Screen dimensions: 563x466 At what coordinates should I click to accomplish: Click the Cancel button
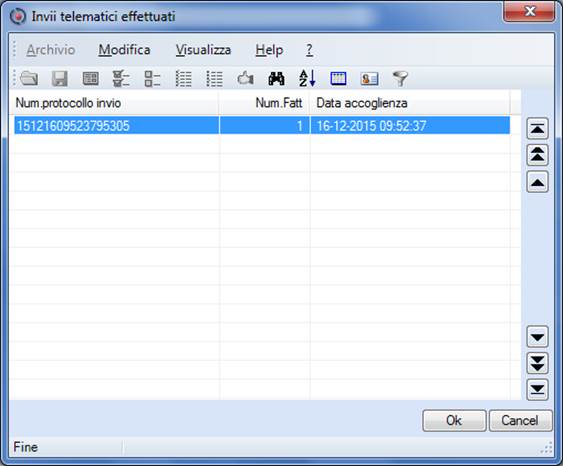click(520, 420)
